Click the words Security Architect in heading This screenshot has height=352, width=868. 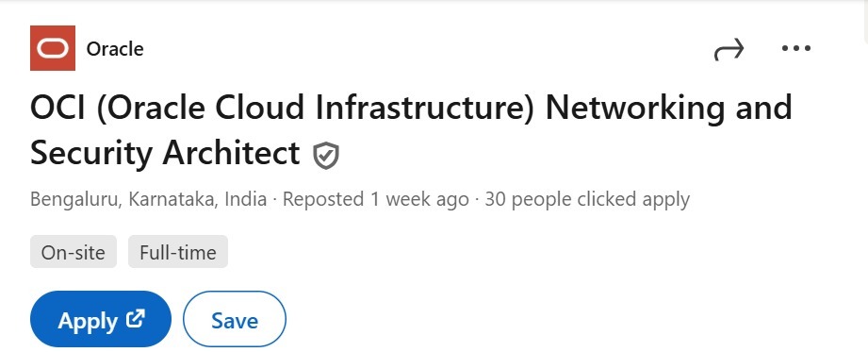(165, 153)
